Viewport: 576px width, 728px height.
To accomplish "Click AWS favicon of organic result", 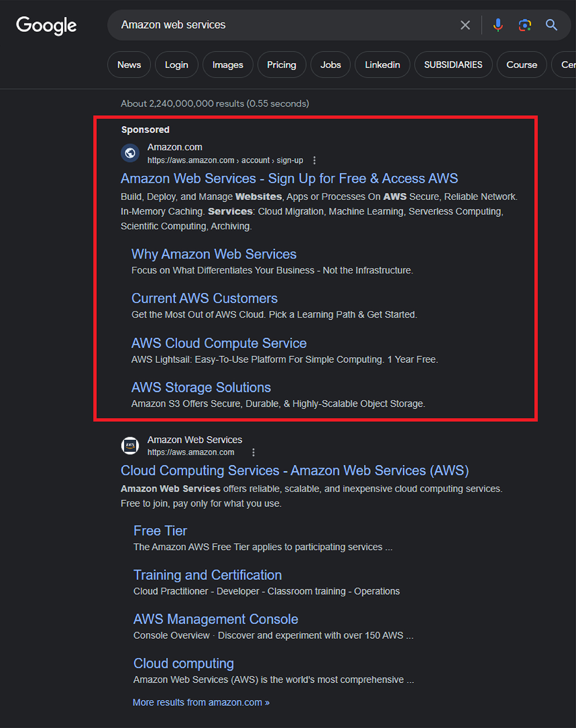I will coord(130,446).
